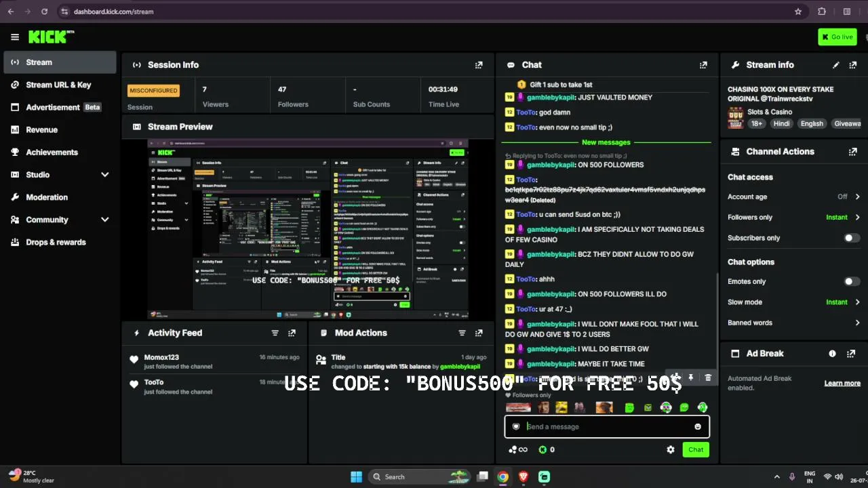Click the chat identity badge icon in input

pos(516,427)
